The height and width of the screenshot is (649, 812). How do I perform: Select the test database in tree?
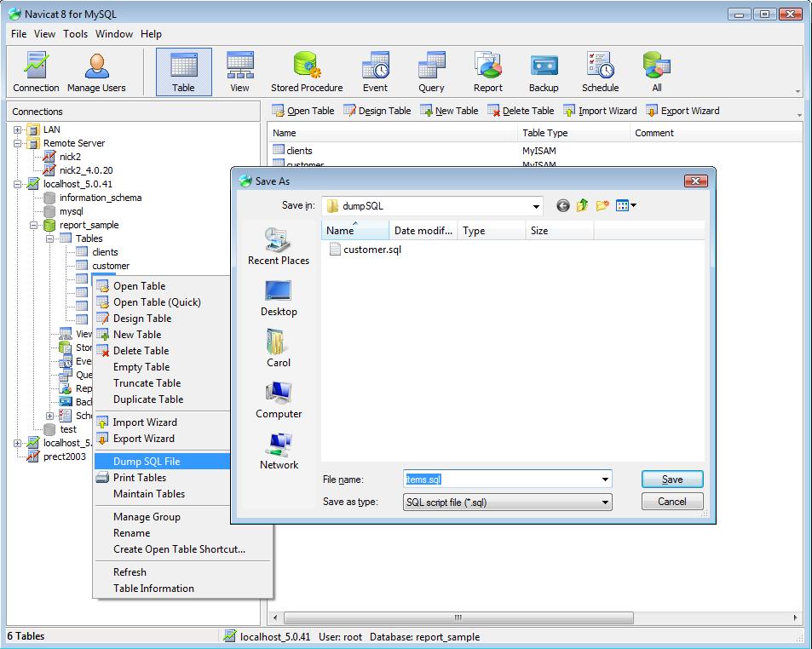pyautogui.click(x=68, y=429)
